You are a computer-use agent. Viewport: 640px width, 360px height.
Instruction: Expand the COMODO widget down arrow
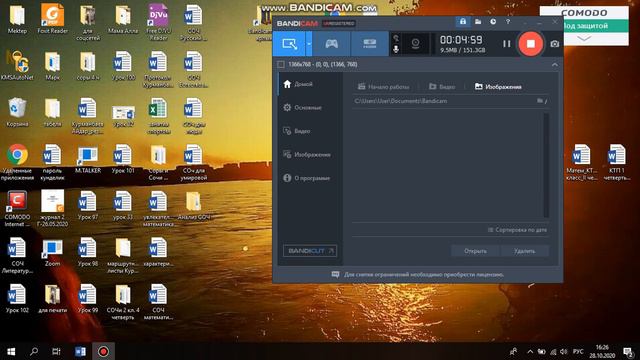[x=584, y=39]
